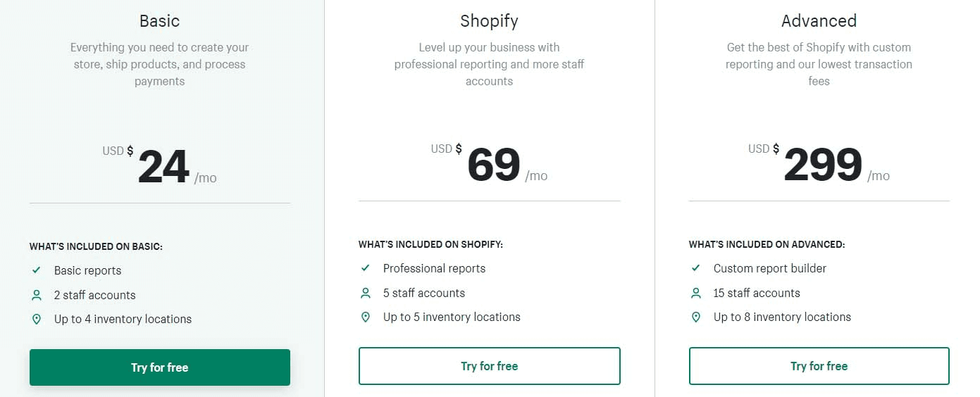Screen dimensions: 980x397
Task: Click the person icon next to 5 staff accounts
Action: [366, 293]
